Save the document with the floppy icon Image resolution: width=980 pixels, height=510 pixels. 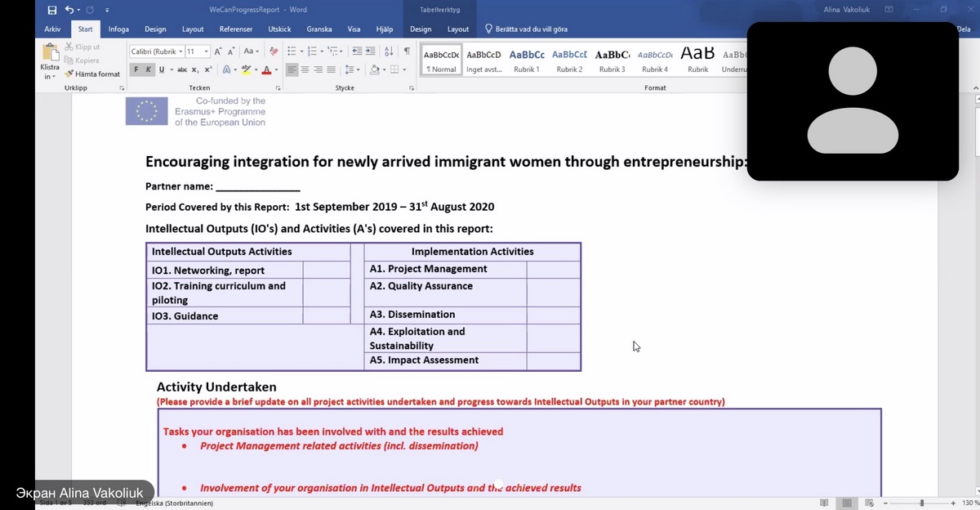click(x=52, y=10)
